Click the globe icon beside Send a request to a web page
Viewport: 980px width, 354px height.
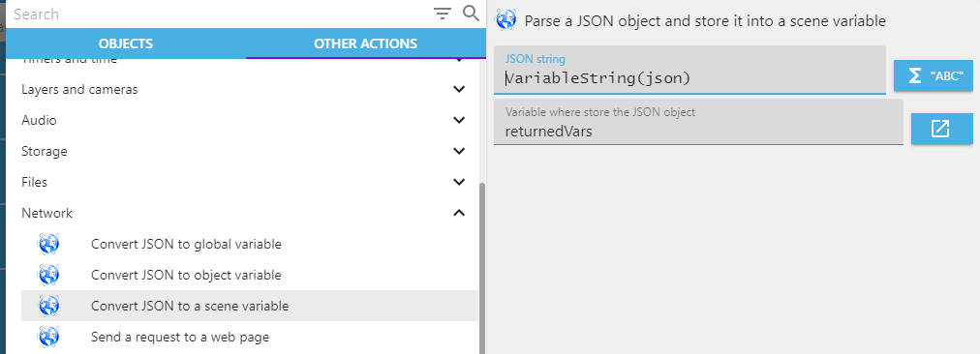(48, 338)
